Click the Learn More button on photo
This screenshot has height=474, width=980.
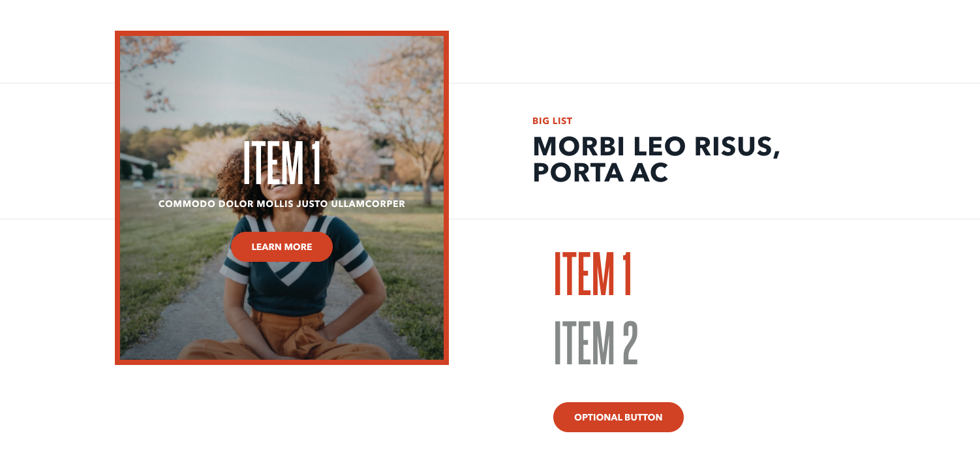(x=282, y=247)
